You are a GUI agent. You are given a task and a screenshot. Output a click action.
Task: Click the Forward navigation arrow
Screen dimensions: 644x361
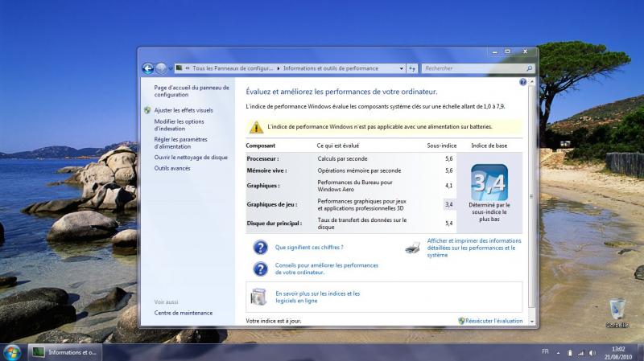tap(160, 68)
